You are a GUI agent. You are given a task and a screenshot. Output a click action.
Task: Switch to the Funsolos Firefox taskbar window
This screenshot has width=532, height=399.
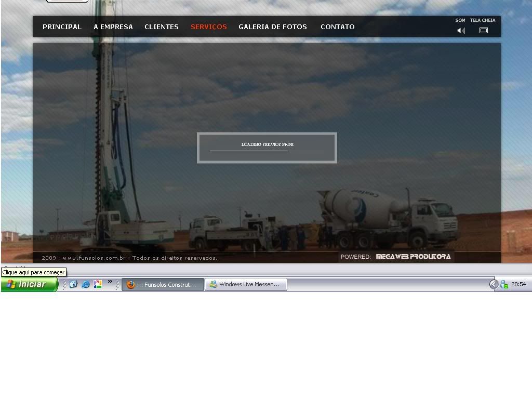[163, 284]
